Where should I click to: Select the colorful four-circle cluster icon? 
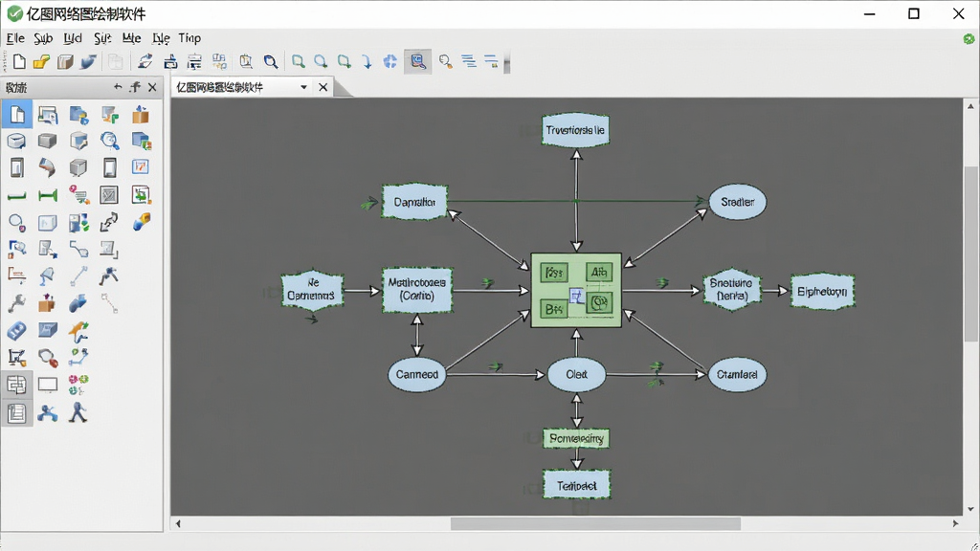tap(78, 385)
